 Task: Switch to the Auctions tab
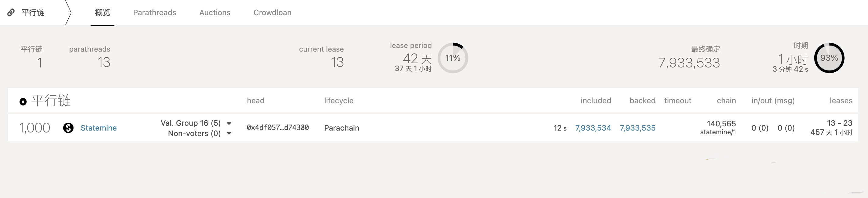tap(215, 12)
